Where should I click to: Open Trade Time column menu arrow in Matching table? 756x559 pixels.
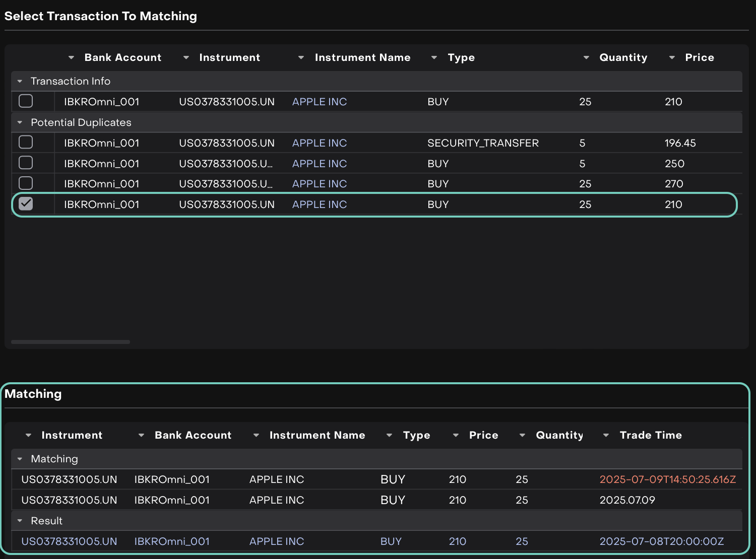[606, 436]
